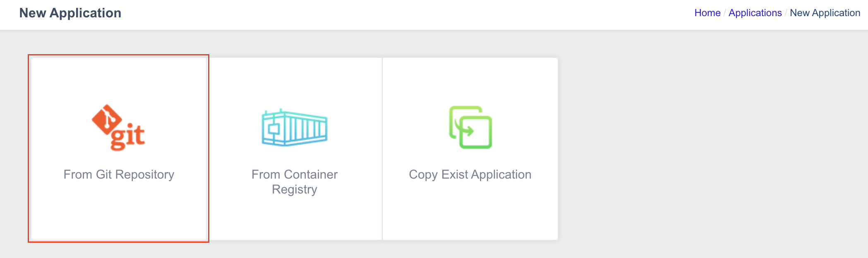Select the blue shipping container icon
This screenshot has height=258, width=868.
click(x=295, y=127)
